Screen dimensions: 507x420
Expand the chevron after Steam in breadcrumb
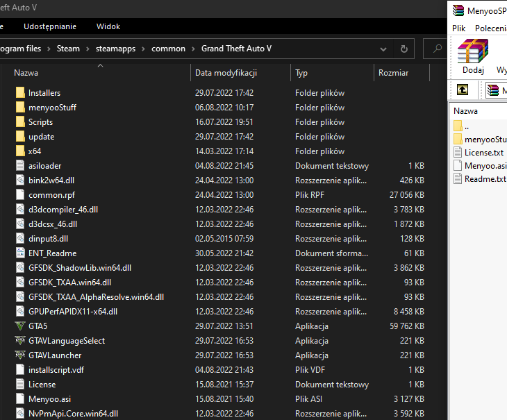pos(88,49)
